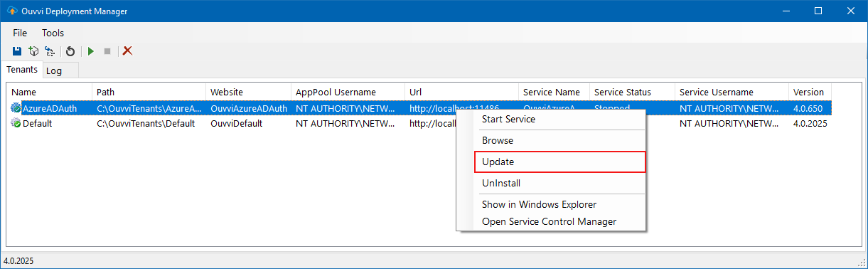
Task: Click AzureADAuth row's Service Username cell
Action: [729, 108]
